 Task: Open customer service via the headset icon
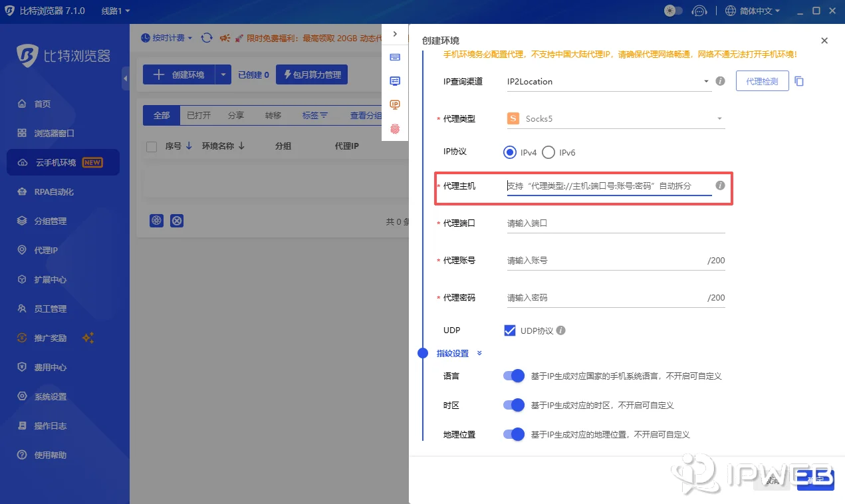(x=699, y=11)
